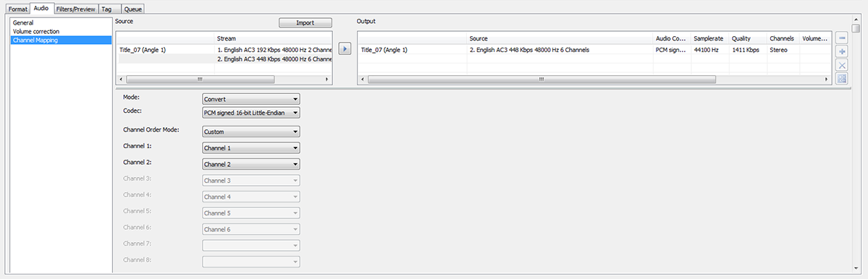868x279 pixels.
Task: Click the Quality column header
Action: (747, 39)
